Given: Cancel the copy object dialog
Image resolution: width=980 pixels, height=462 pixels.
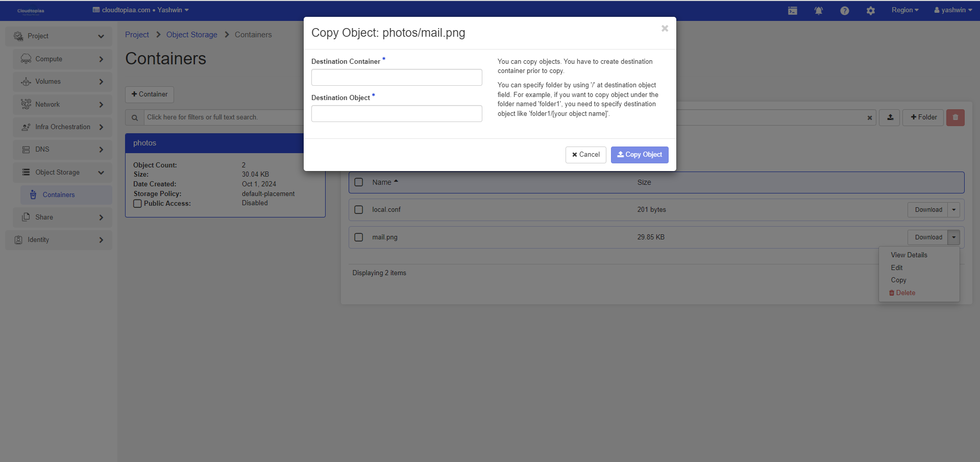Looking at the screenshot, I should pyautogui.click(x=585, y=155).
